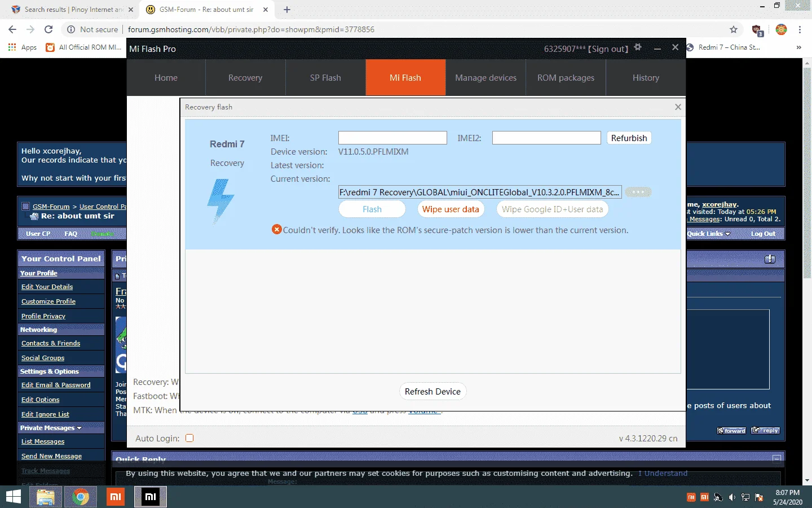Click the page's vertical scrollbar down arrow
812x508 pixels.
[x=807, y=480]
